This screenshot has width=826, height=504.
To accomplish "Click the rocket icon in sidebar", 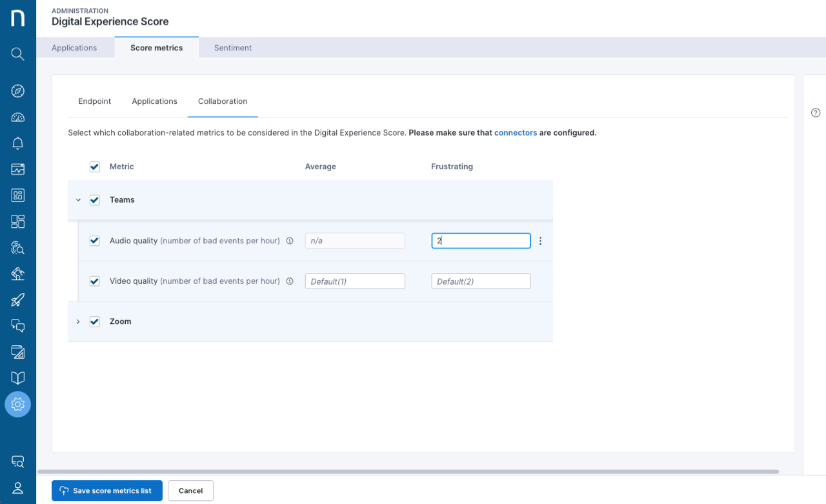I will click(18, 300).
